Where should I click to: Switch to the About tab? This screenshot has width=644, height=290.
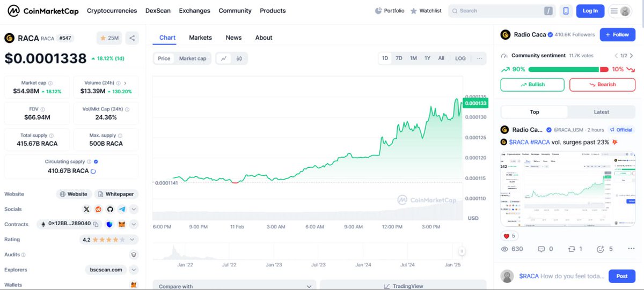(x=264, y=38)
